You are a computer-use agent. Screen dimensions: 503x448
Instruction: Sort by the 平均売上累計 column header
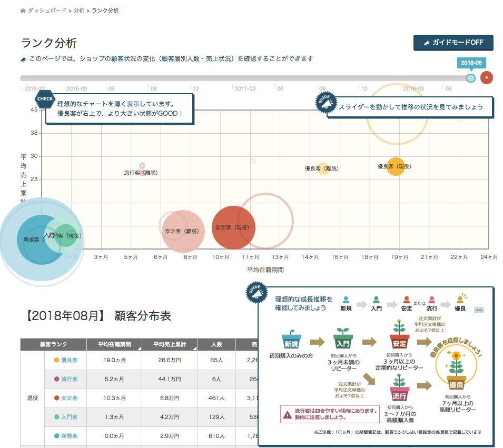pos(171,345)
